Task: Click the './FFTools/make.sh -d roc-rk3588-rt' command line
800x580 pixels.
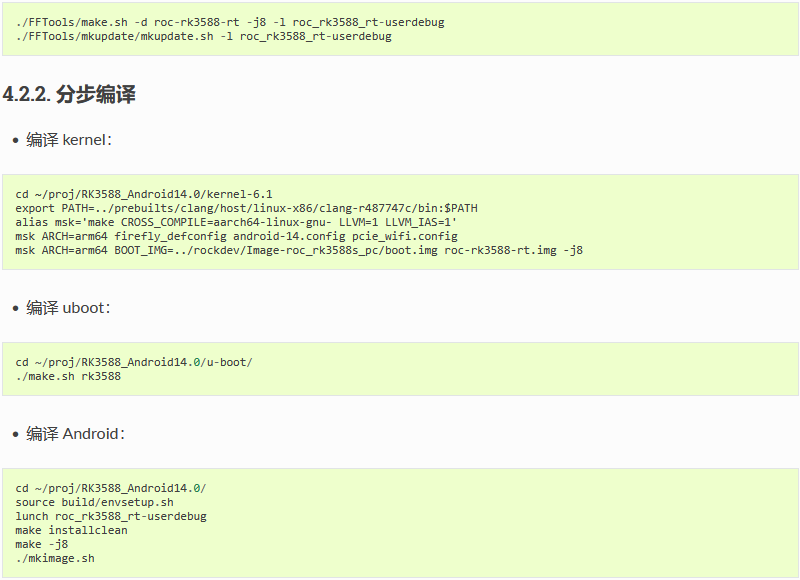Action: point(230,22)
